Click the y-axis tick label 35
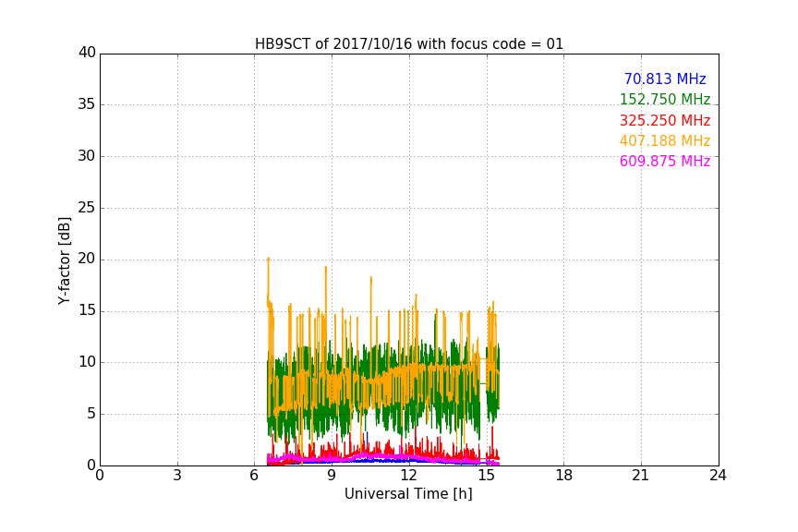Screen dimensions: 798x532 click(87, 104)
